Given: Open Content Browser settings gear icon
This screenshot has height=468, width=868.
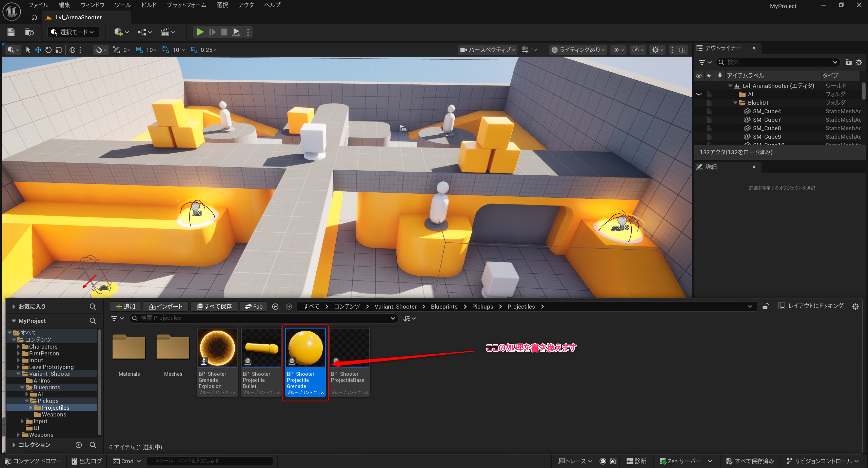Looking at the screenshot, I should (855, 306).
